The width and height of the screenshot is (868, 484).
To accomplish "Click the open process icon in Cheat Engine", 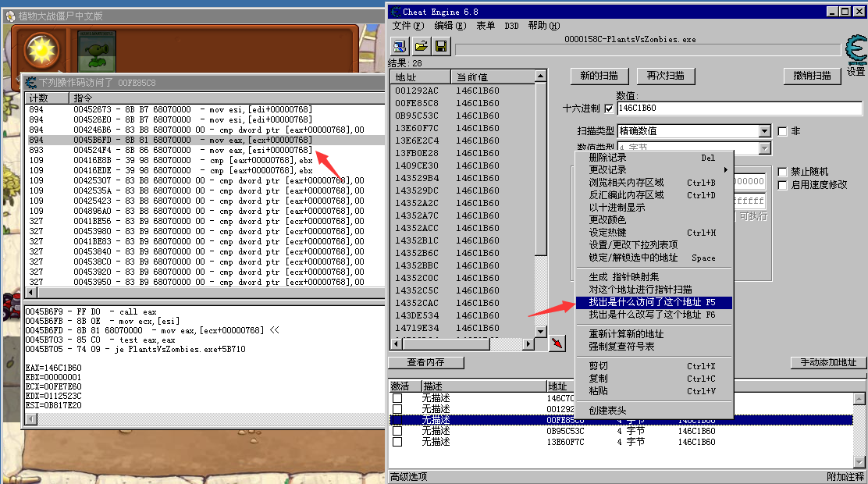I will click(399, 47).
